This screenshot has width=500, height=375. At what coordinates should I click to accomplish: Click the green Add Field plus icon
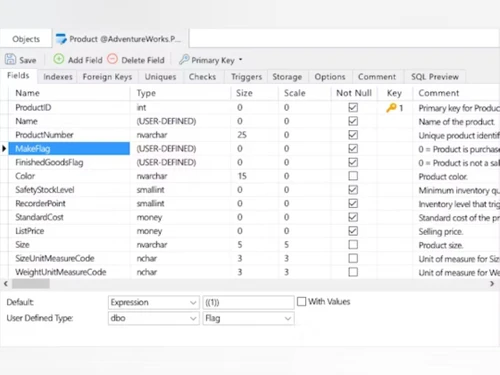[x=59, y=59]
